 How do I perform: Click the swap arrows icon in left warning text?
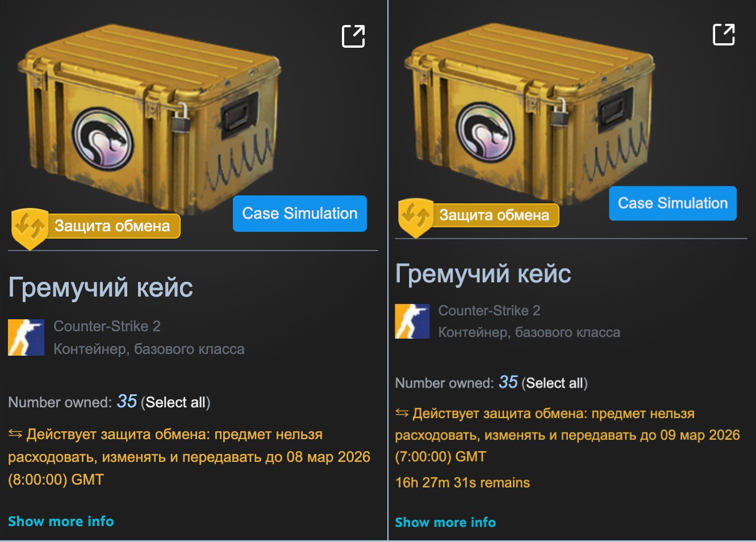point(15,434)
